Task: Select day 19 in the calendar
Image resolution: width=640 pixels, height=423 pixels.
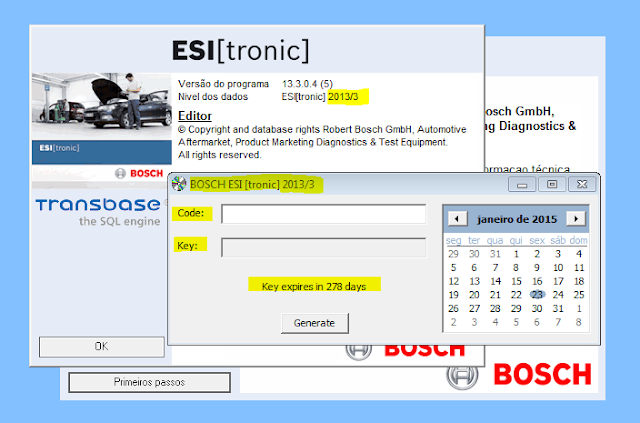Action: pos(453,294)
